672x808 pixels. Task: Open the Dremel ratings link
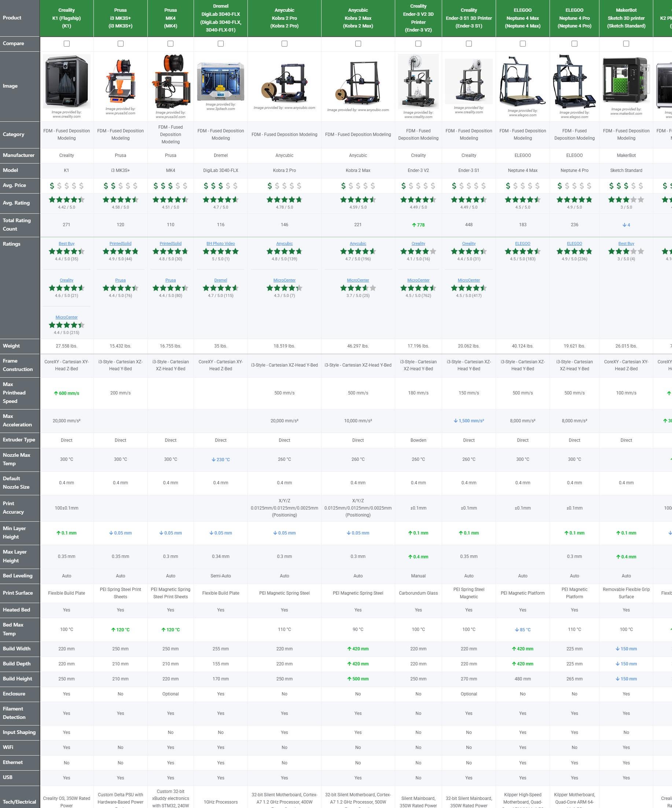click(220, 280)
